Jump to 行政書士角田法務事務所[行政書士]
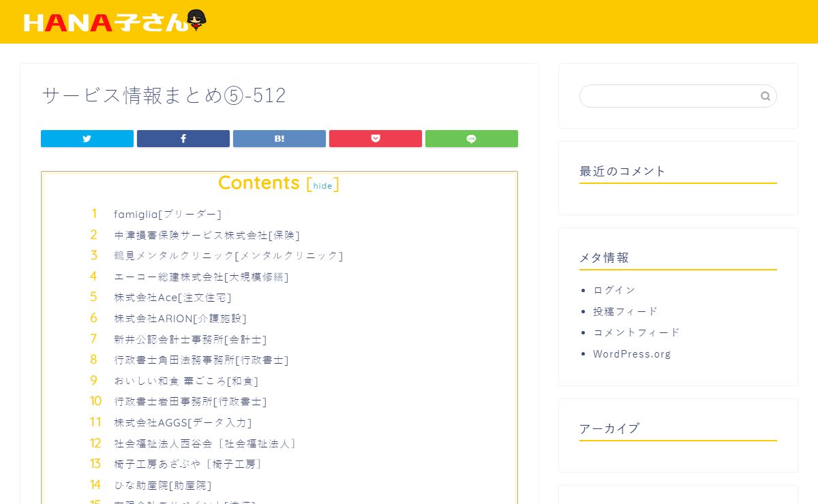 tap(202, 360)
